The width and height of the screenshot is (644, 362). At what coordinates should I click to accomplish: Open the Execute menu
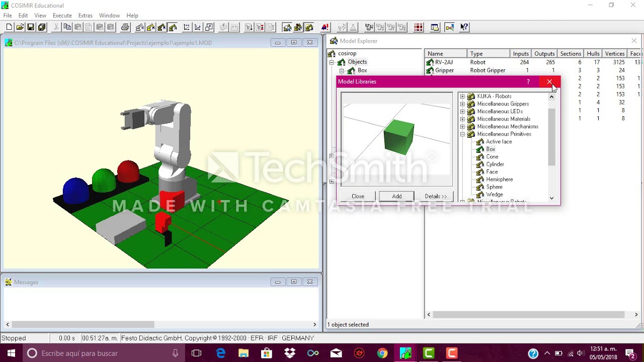pyautogui.click(x=62, y=16)
